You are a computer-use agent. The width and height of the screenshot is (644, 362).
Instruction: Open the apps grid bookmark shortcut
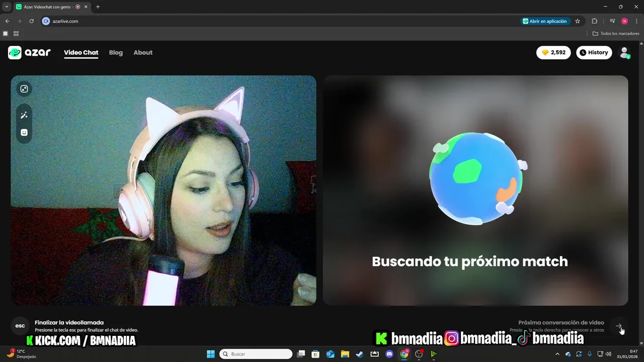(16, 34)
